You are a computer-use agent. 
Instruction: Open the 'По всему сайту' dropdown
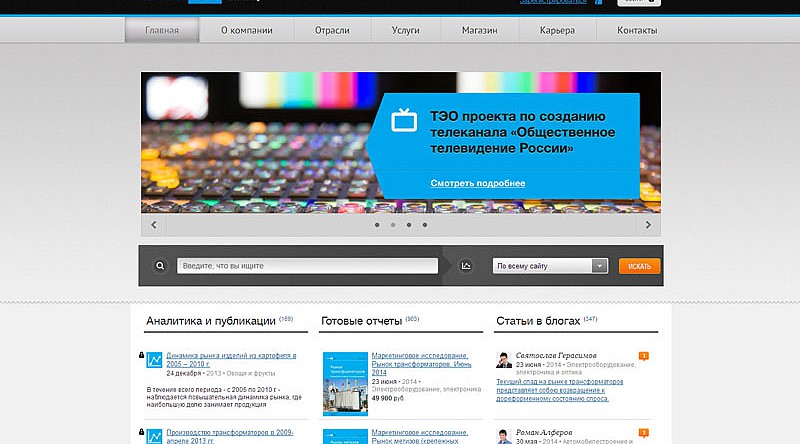[x=551, y=266]
